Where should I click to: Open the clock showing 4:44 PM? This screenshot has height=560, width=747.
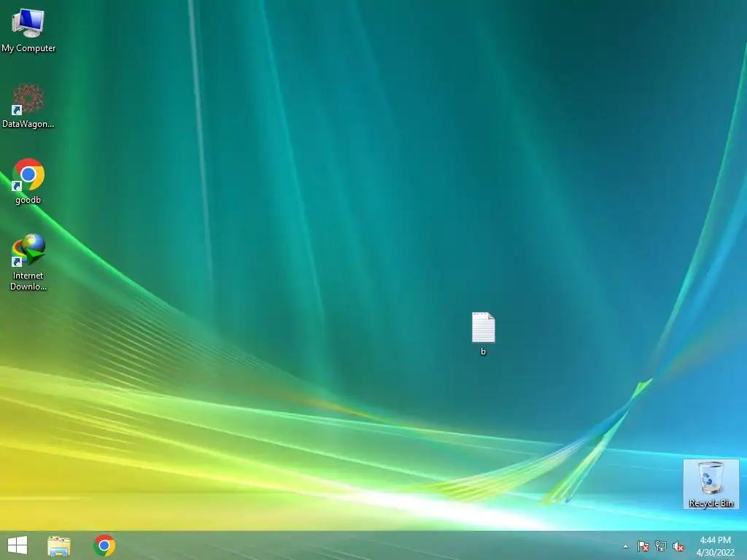pos(715,545)
